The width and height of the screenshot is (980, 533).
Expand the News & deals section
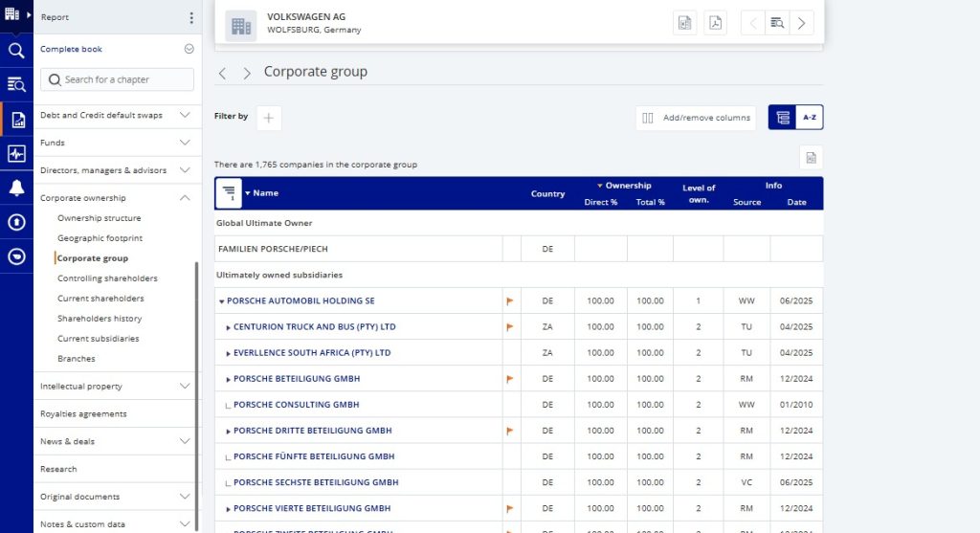point(185,441)
